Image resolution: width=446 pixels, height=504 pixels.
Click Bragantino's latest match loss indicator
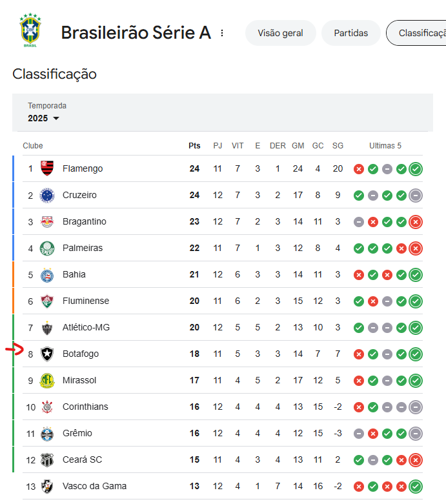[x=416, y=222]
